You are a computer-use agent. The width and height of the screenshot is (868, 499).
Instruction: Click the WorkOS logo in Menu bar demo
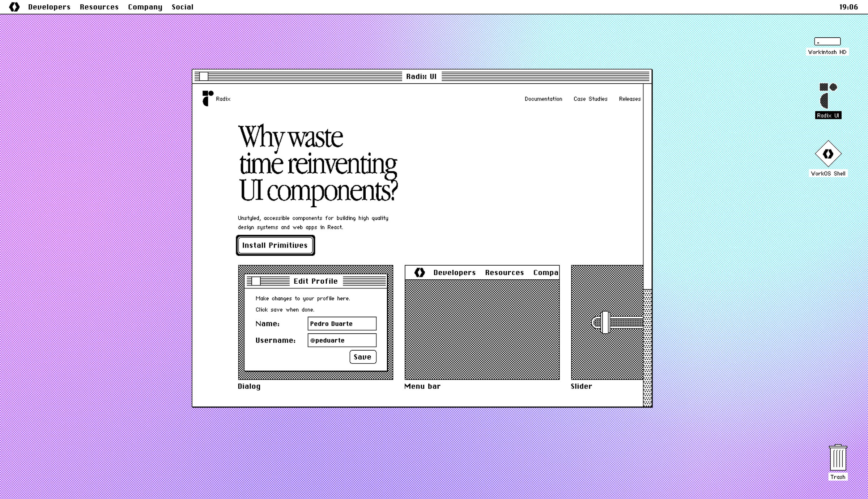pyautogui.click(x=420, y=272)
